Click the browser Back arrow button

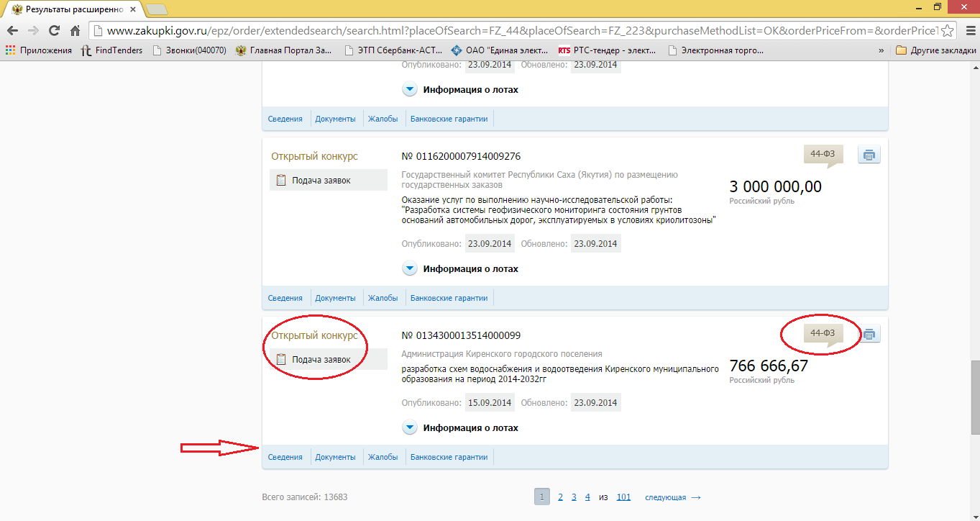(x=12, y=31)
